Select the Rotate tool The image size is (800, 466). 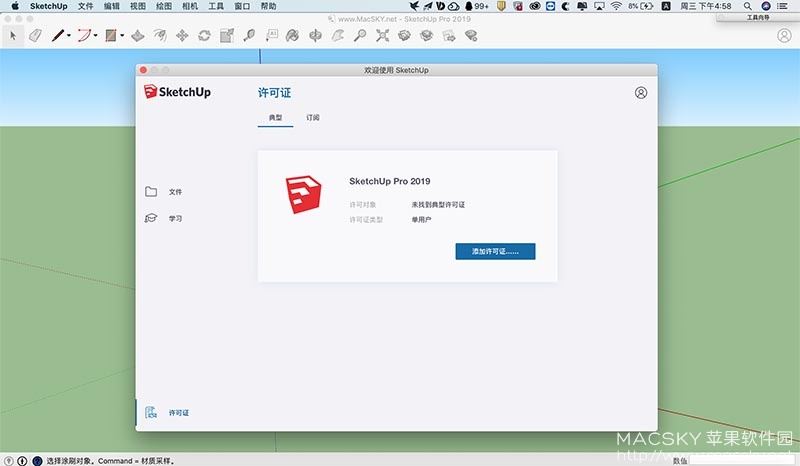(x=205, y=36)
